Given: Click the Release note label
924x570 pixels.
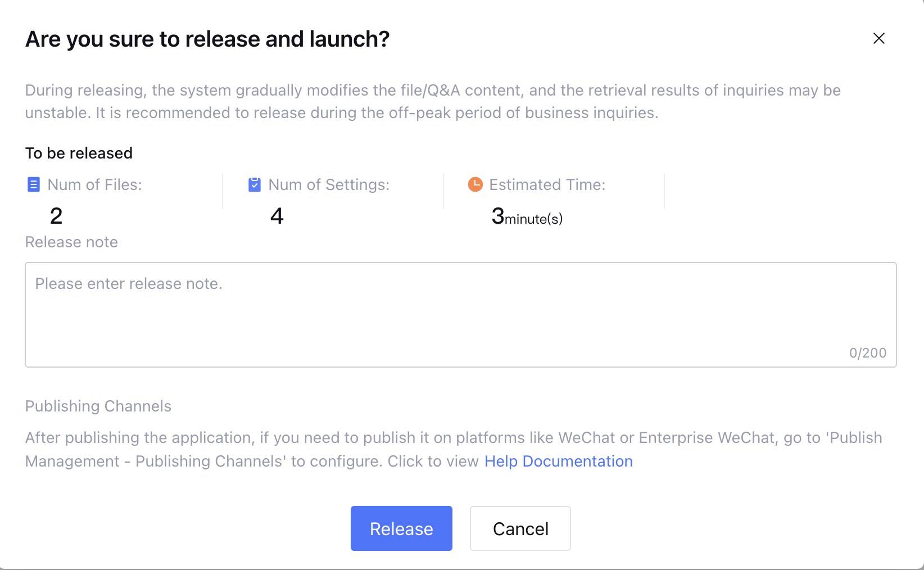Looking at the screenshot, I should (71, 242).
